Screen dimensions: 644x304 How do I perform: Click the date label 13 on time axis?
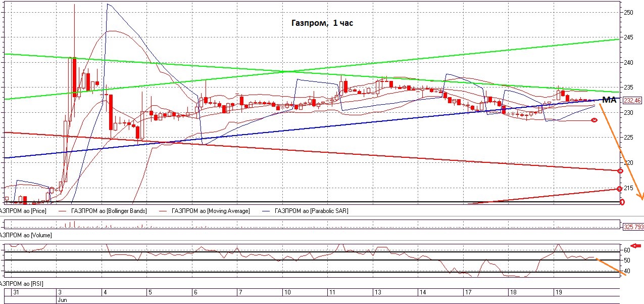[x=377, y=292]
